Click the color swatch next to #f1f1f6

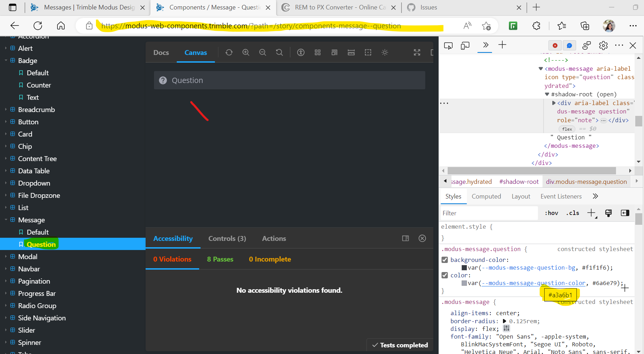click(x=464, y=268)
